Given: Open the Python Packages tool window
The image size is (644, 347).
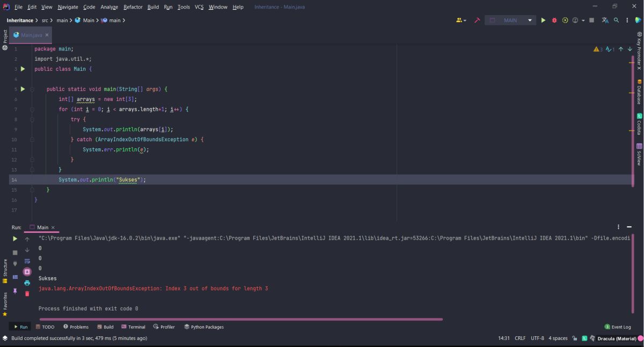Looking at the screenshot, I should coord(204,327).
